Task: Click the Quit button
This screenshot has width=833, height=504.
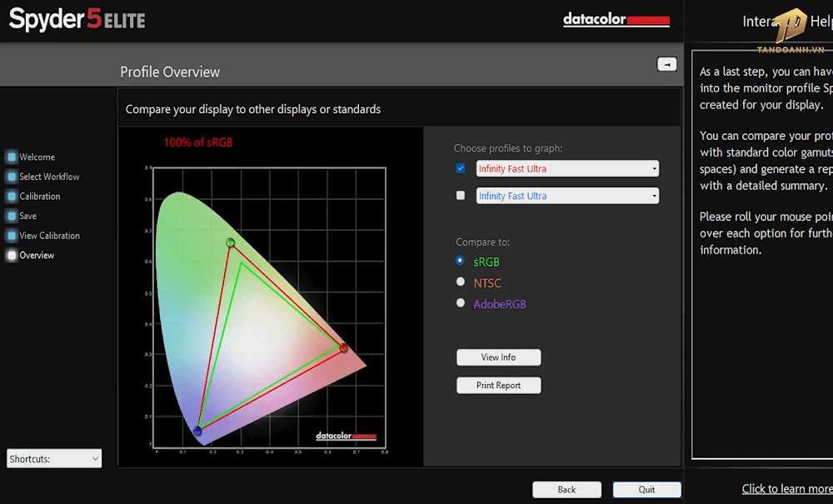Action: (x=646, y=490)
